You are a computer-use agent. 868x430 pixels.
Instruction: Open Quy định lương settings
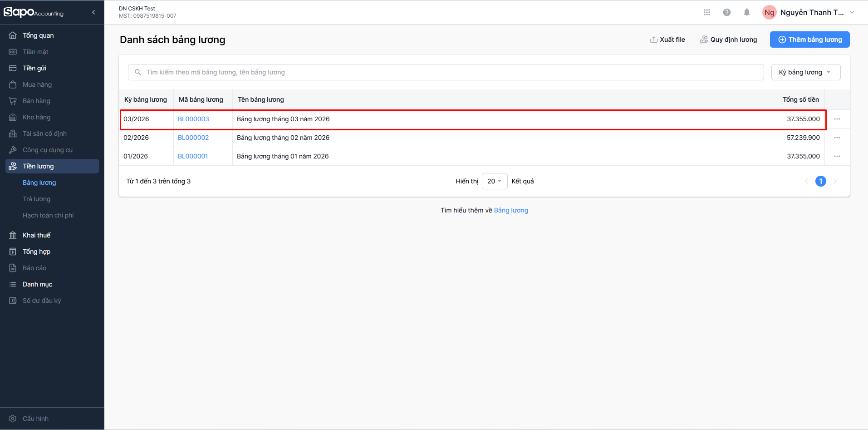click(x=729, y=40)
